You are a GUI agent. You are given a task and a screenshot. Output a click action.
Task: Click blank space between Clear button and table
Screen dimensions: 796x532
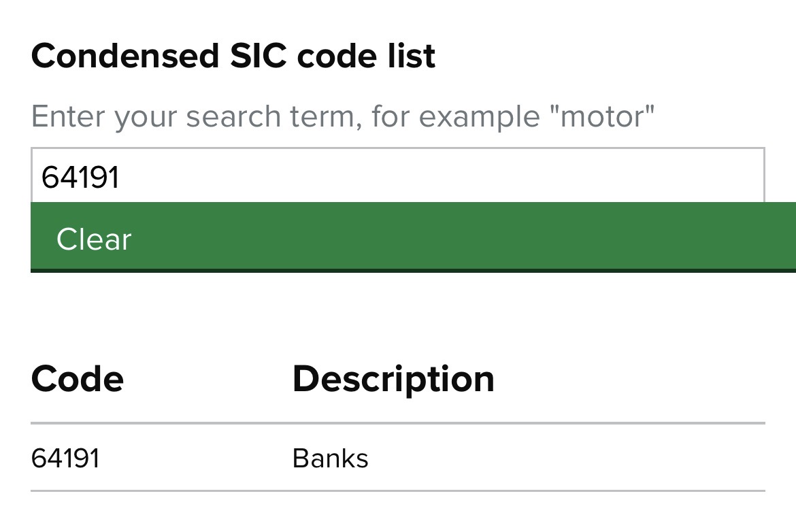397,315
